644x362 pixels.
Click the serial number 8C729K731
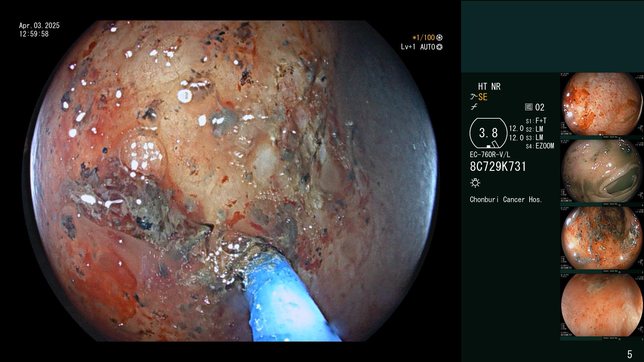point(498,167)
